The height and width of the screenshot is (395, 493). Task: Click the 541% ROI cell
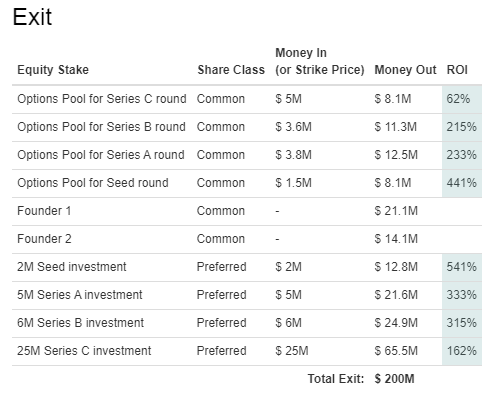click(x=462, y=267)
